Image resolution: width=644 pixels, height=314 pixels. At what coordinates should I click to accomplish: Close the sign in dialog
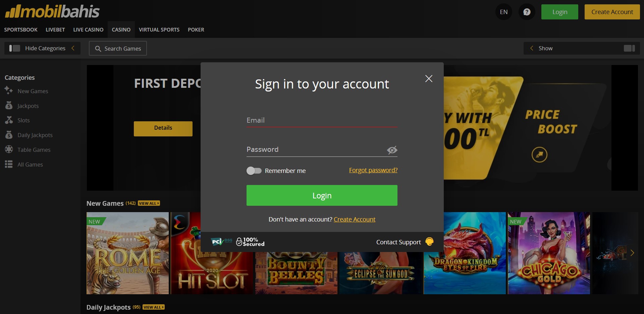pyautogui.click(x=429, y=78)
